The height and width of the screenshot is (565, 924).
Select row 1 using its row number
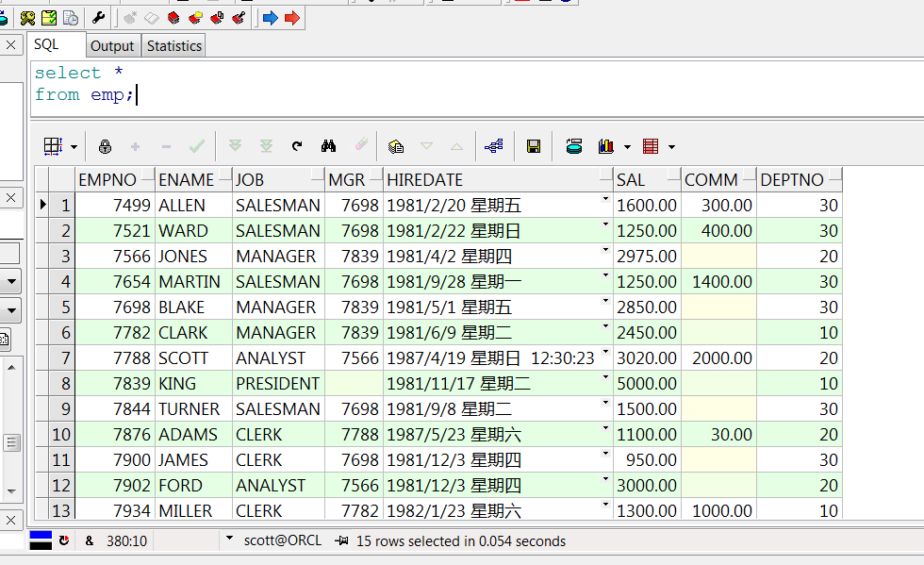[61, 205]
